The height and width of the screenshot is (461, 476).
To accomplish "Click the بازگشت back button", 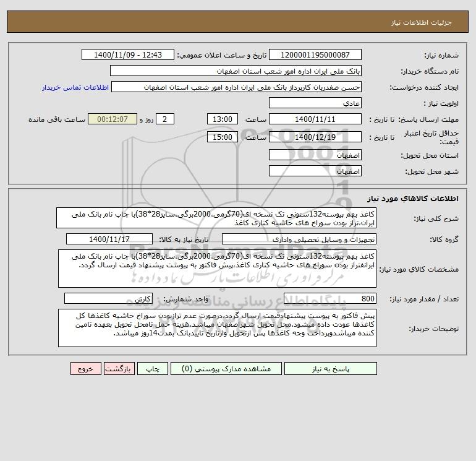I will (119, 369).
